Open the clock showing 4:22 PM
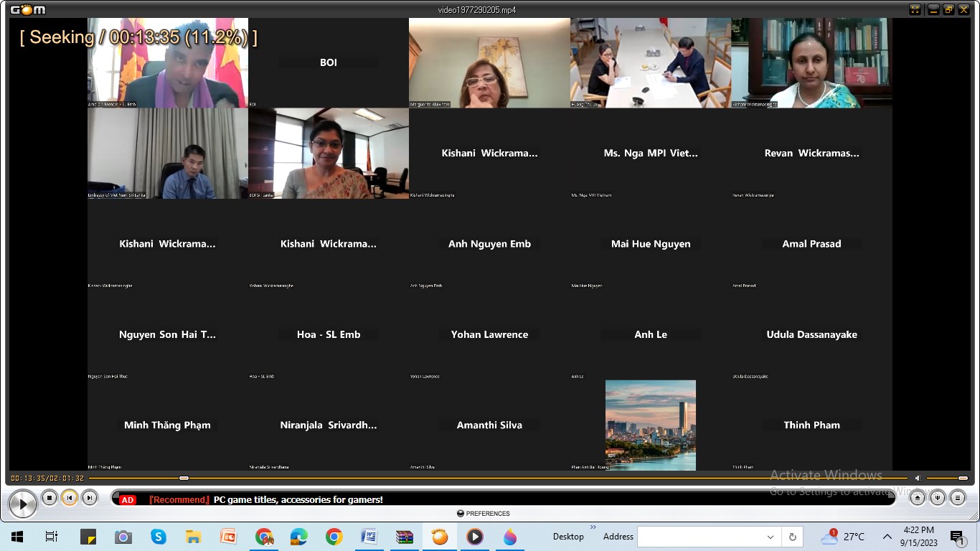The image size is (980, 551). [x=918, y=537]
